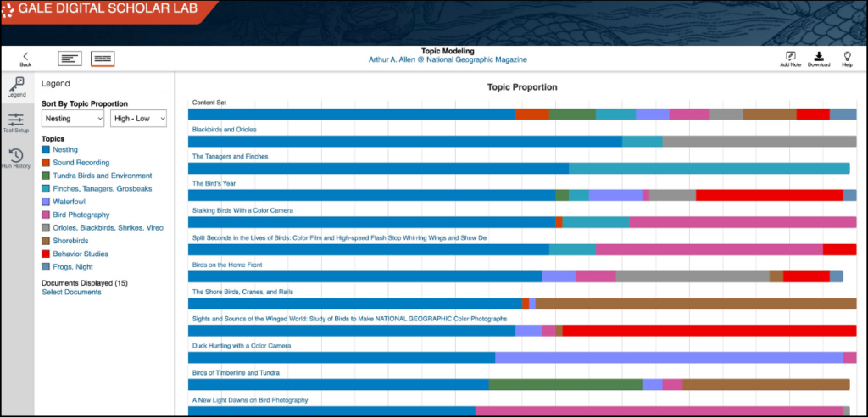Show Run History from sidebar
Viewport: 868px width, 418px height.
click(x=17, y=158)
